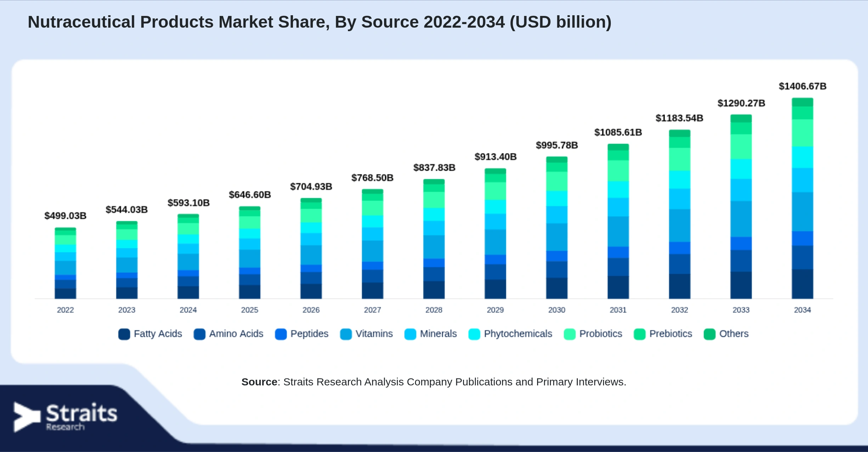Click the 2032 stacked bar
This screenshot has height=452, width=868.
coord(680,214)
